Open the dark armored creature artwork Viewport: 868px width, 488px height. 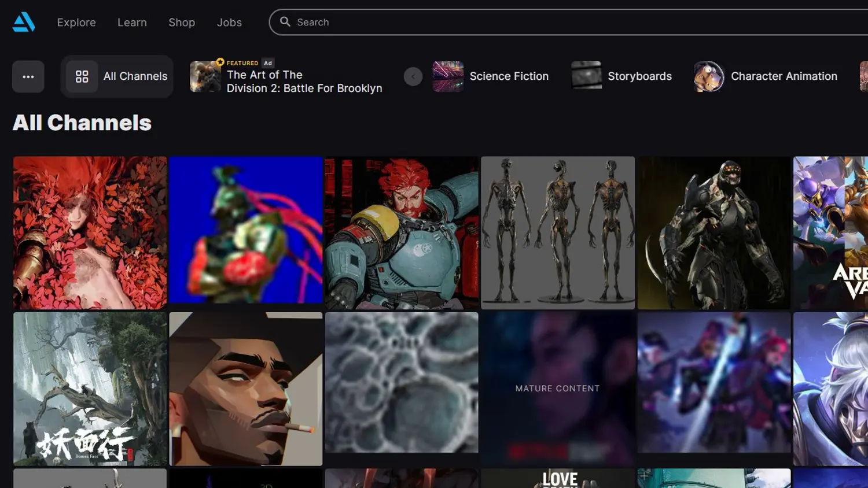[714, 233]
